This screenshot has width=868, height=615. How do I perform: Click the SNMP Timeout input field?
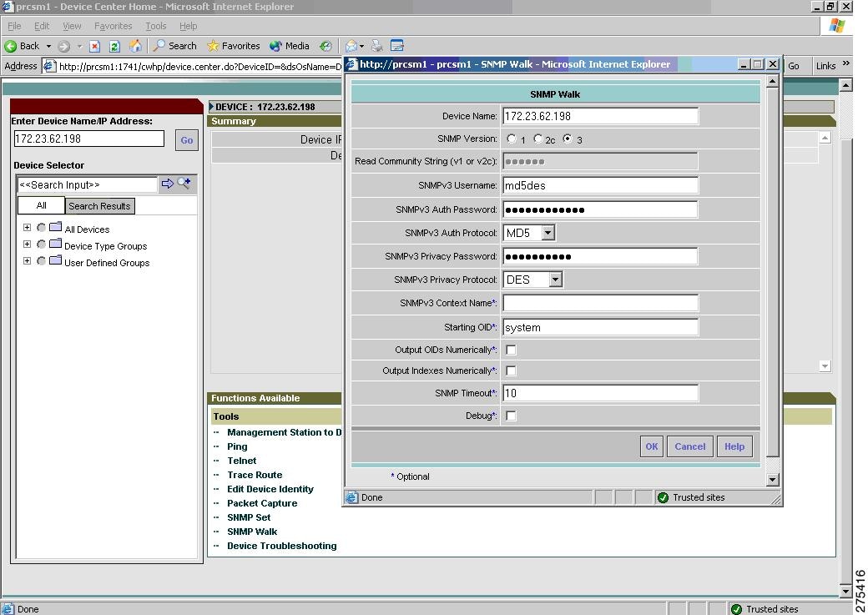pos(600,393)
